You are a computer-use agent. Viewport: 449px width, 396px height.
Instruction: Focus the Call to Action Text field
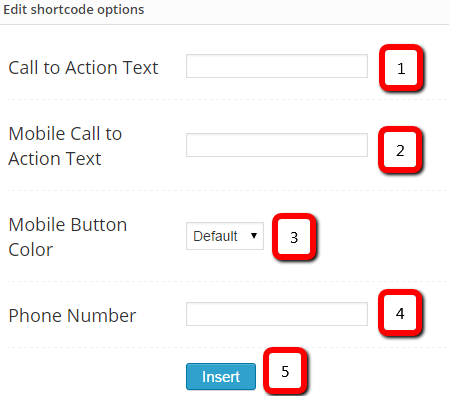pos(277,66)
